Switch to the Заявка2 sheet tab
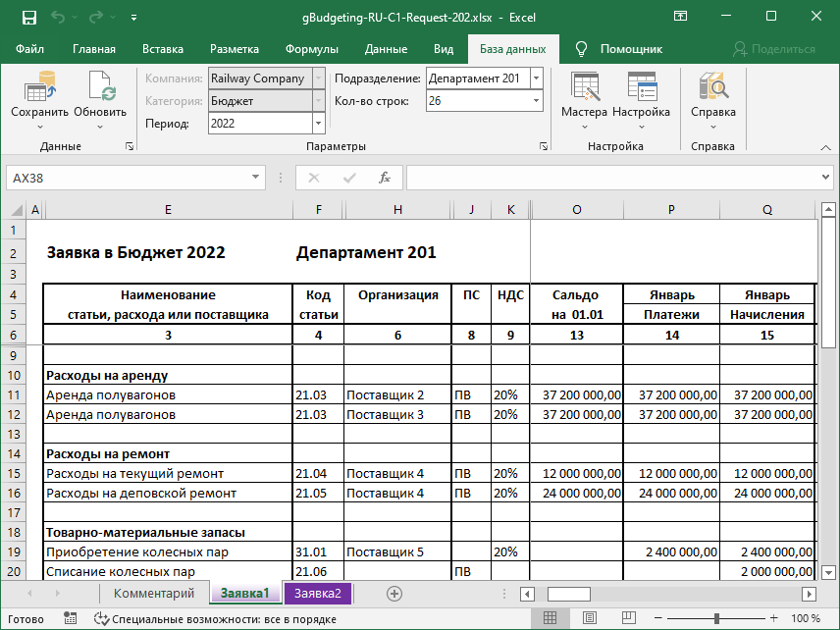This screenshot has height=630, width=840. (318, 593)
